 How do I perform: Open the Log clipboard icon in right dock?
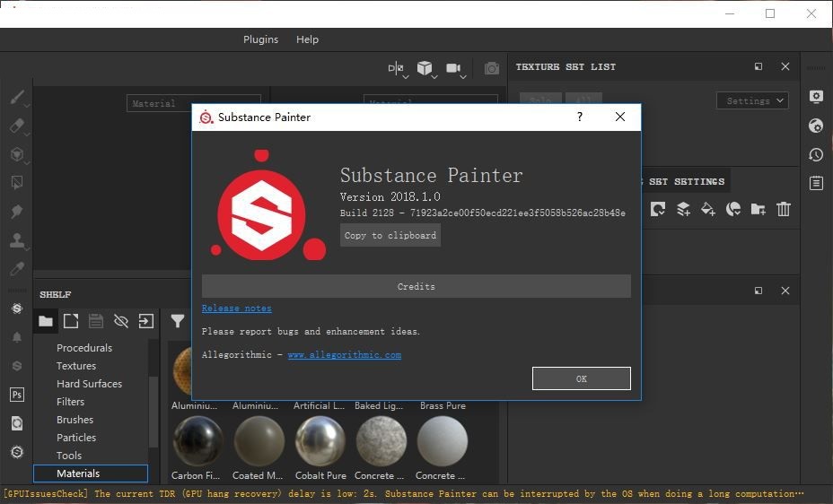click(x=816, y=183)
